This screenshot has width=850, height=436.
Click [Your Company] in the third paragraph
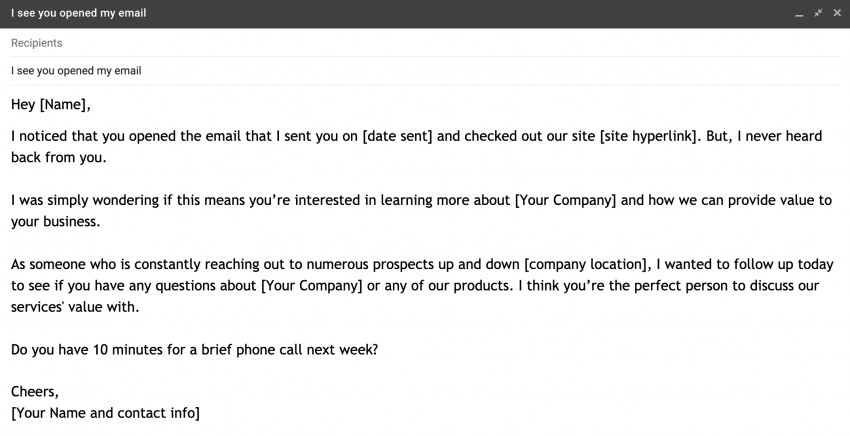point(312,286)
